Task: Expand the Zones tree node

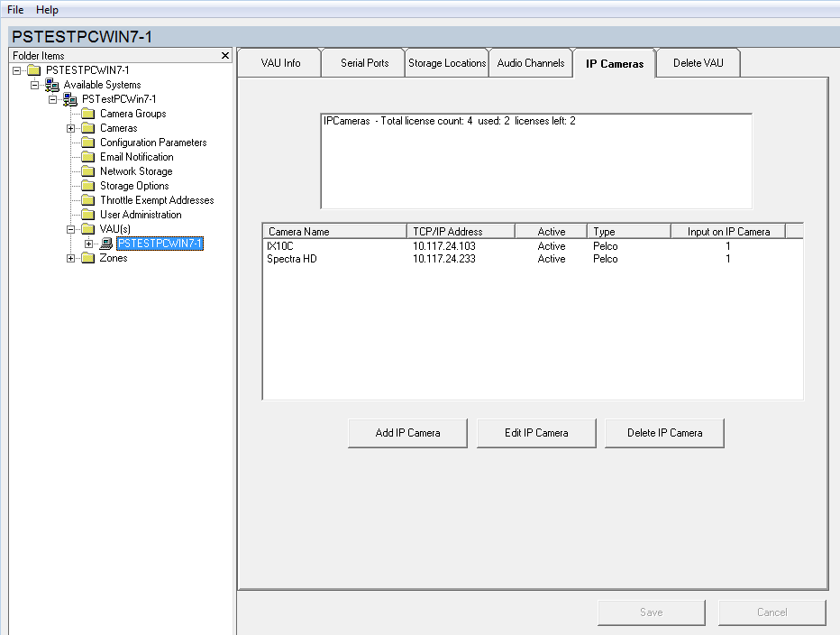Action: 70,258
